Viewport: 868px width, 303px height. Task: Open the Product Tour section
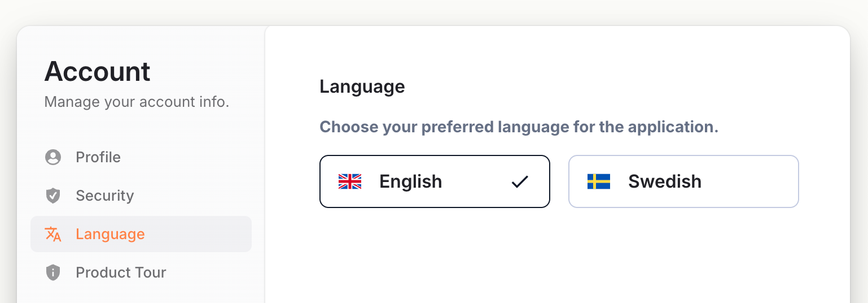tap(121, 272)
